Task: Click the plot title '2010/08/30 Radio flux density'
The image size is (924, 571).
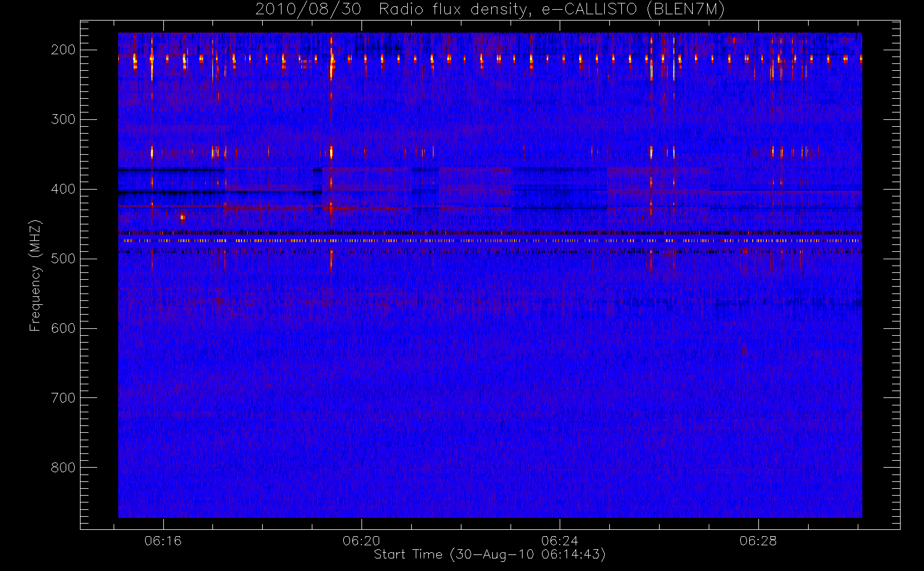Action: point(490,10)
